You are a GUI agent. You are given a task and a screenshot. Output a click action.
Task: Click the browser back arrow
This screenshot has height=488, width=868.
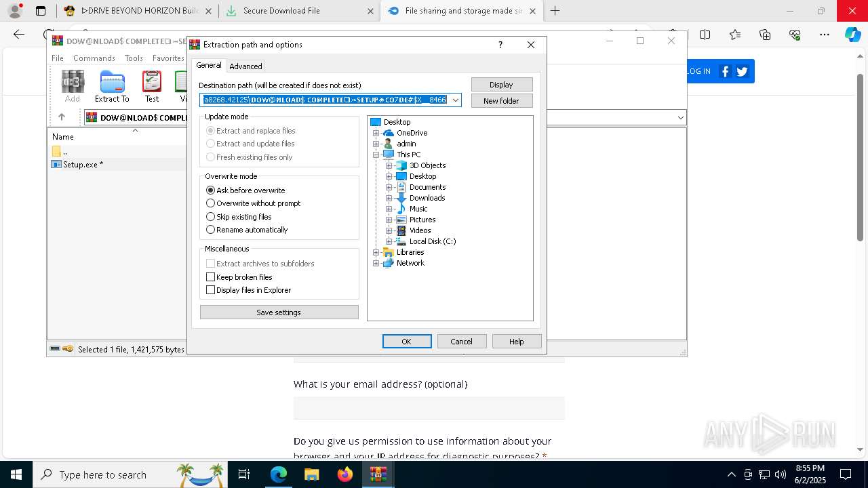[19, 35]
